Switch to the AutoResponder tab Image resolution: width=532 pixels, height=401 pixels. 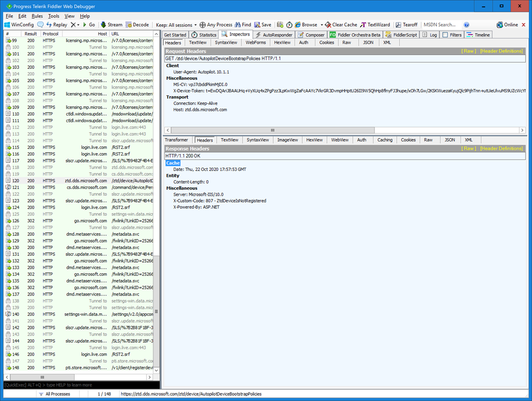(x=274, y=35)
